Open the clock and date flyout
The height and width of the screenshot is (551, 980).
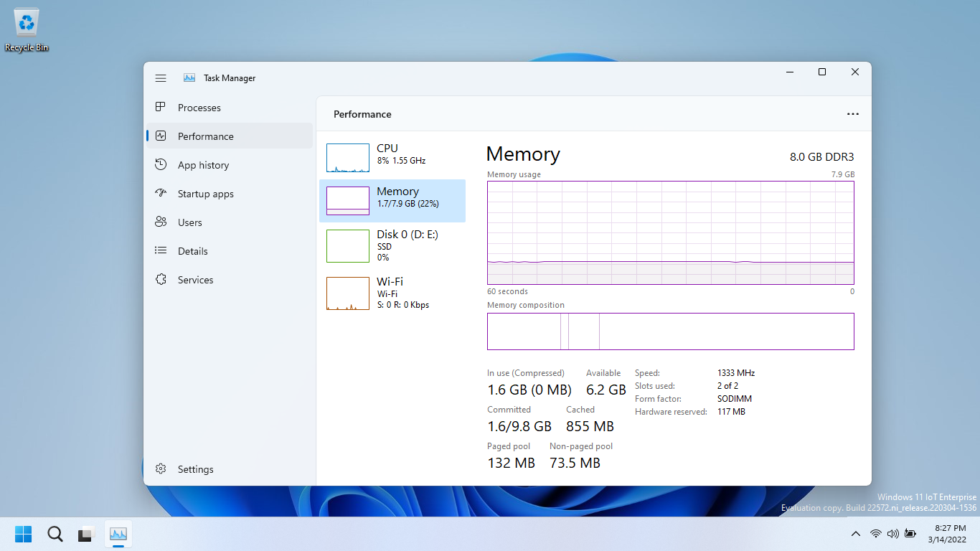pyautogui.click(x=947, y=534)
